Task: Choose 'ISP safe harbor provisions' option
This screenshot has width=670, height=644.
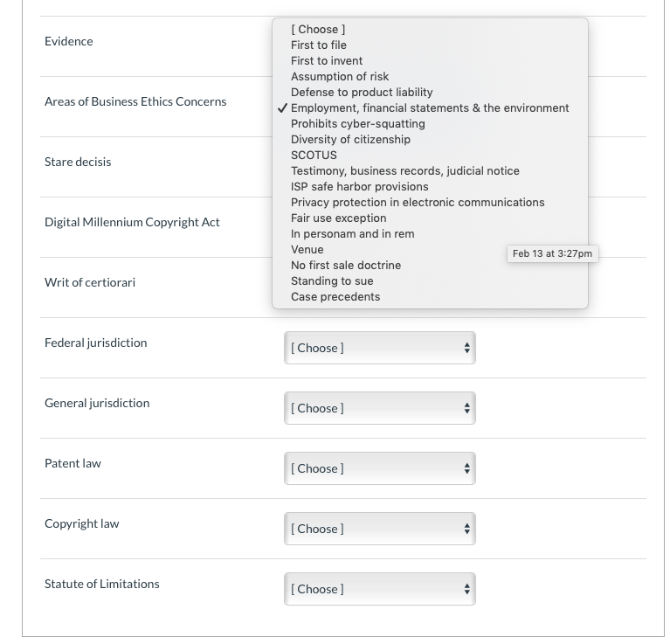Action: tap(360, 187)
